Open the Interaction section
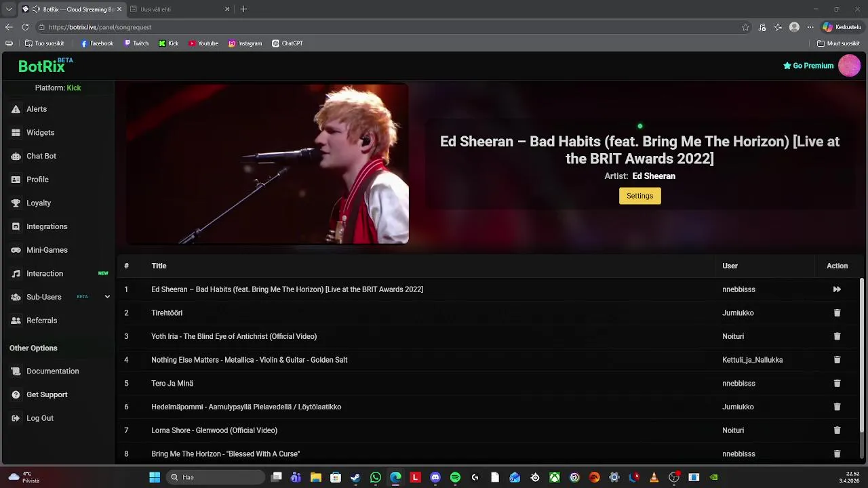Image resolution: width=868 pixels, height=488 pixels. [45, 274]
